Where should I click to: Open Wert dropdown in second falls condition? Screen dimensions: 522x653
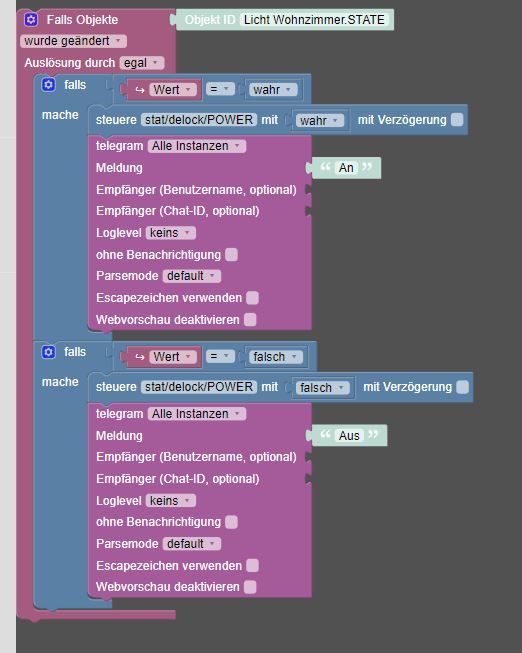pos(172,357)
